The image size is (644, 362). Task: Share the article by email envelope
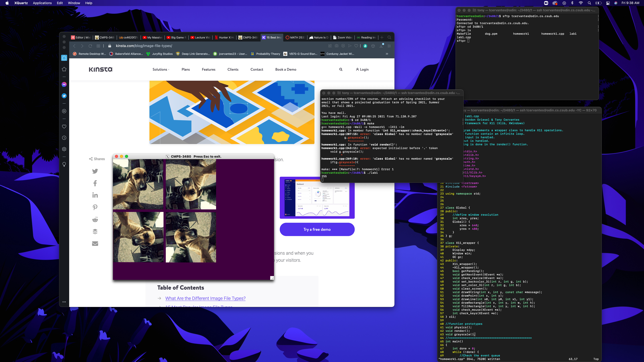coord(95,244)
